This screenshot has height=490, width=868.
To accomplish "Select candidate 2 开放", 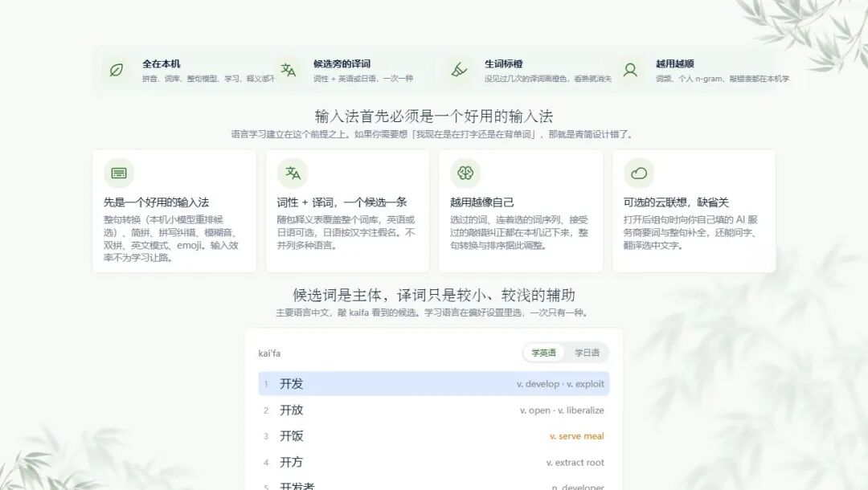I will (433, 410).
